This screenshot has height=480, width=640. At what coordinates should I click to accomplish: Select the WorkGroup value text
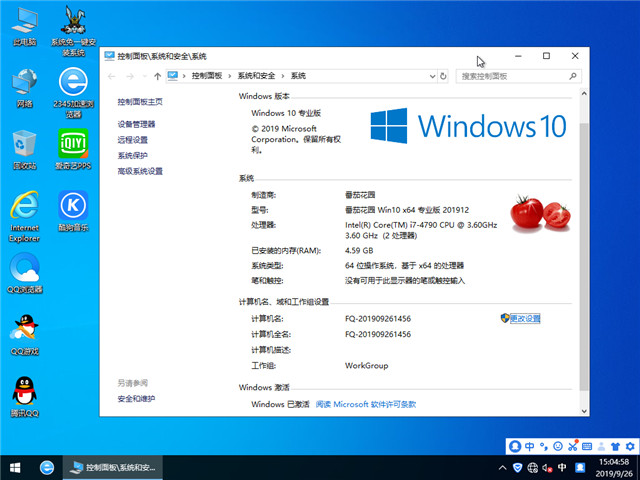(367, 366)
